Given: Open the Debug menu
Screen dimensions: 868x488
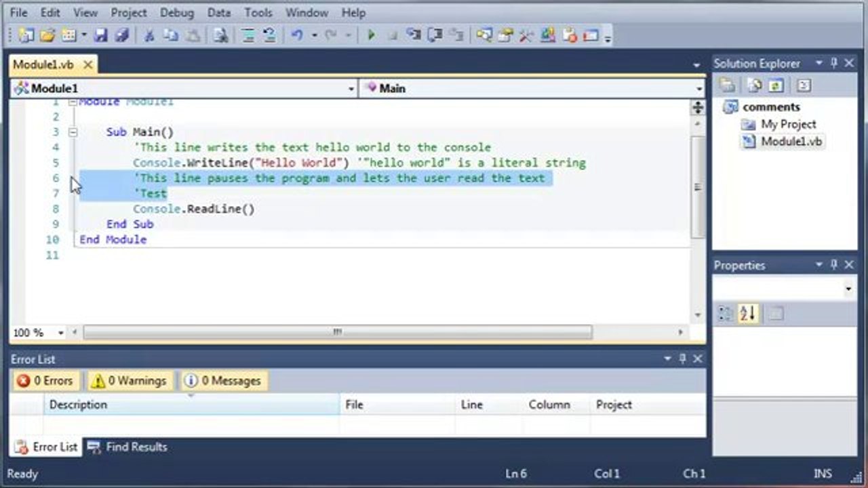Looking at the screenshot, I should coord(176,13).
